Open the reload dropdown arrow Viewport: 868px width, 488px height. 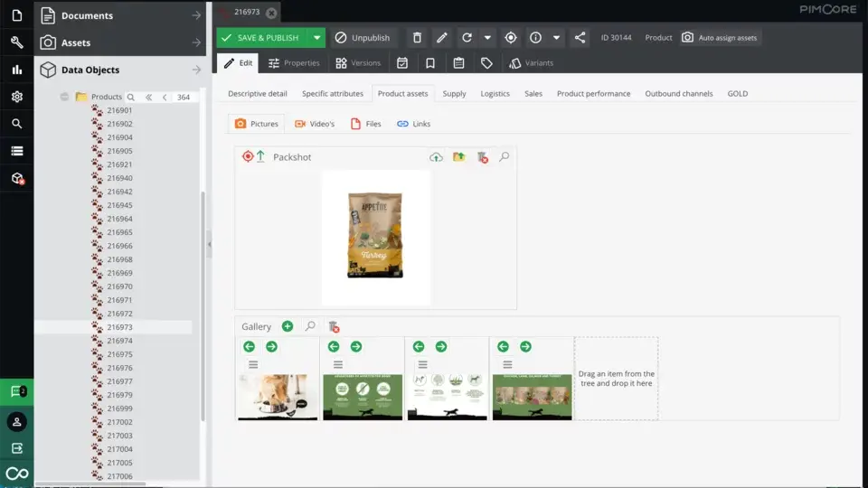(487, 38)
